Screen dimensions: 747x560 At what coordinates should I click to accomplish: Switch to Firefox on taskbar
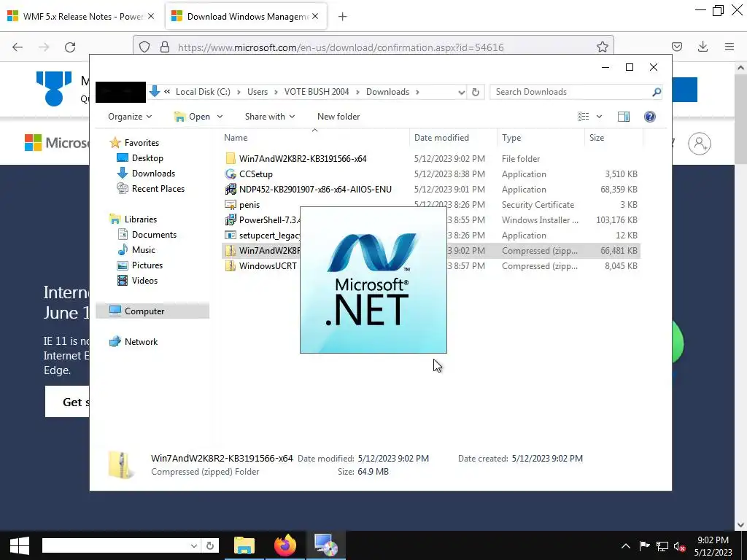(x=285, y=545)
